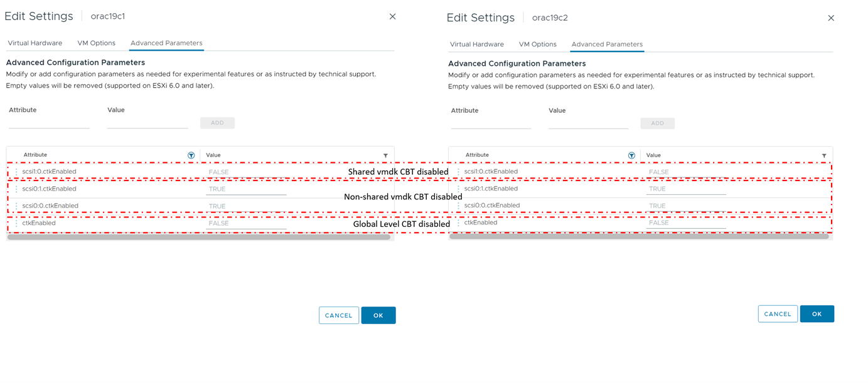Close the orac19c1 Edit Settings dialog

pos(392,16)
